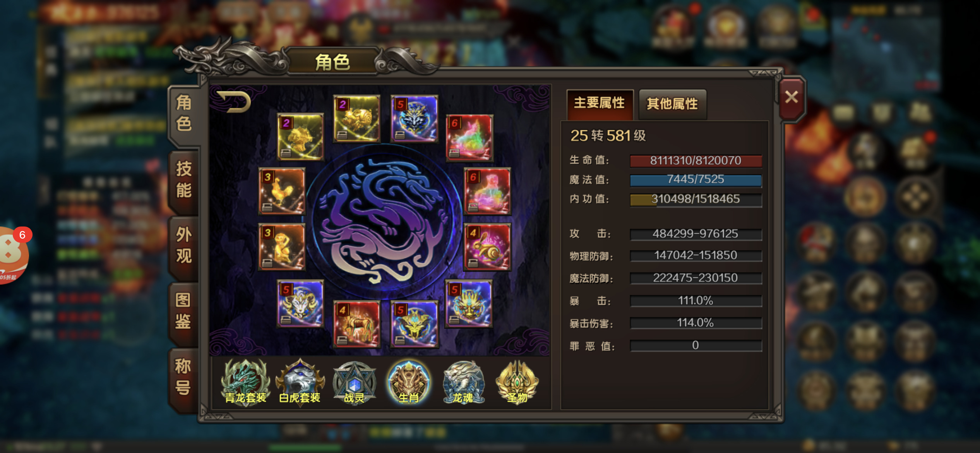Close the 角色 panel
This screenshot has height=453, width=980.
point(792,97)
